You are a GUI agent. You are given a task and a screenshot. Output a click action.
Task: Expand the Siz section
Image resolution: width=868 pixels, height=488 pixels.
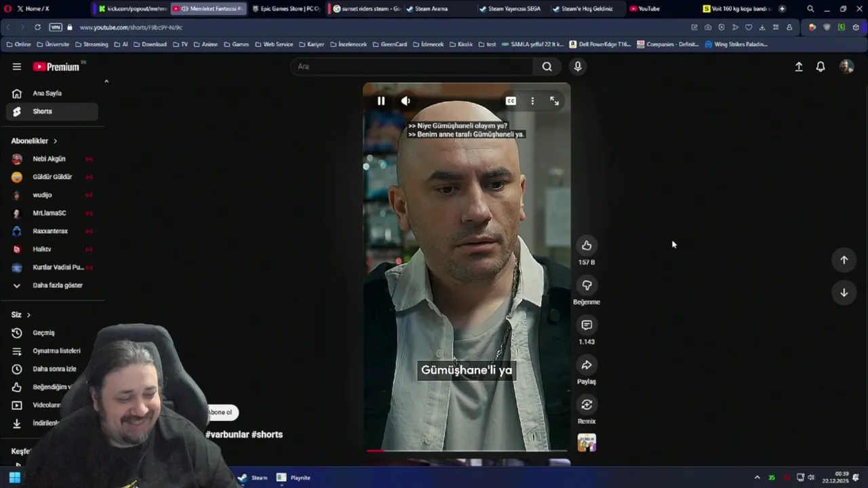(x=21, y=314)
